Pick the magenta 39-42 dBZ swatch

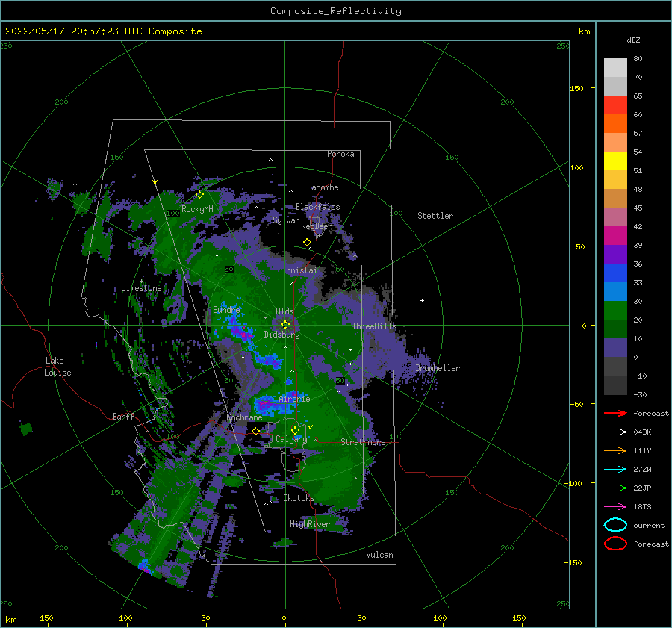615,236
